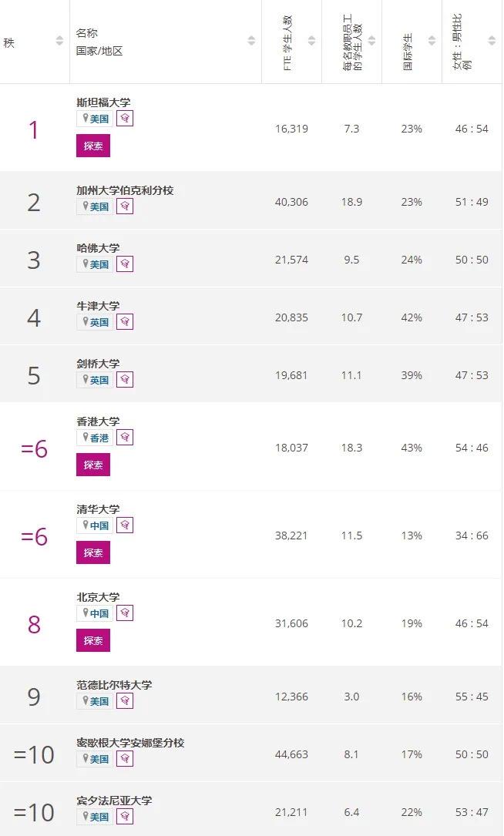Click the graduation cap icon in the 牛津大学 row
The image size is (504, 836).
point(125,322)
